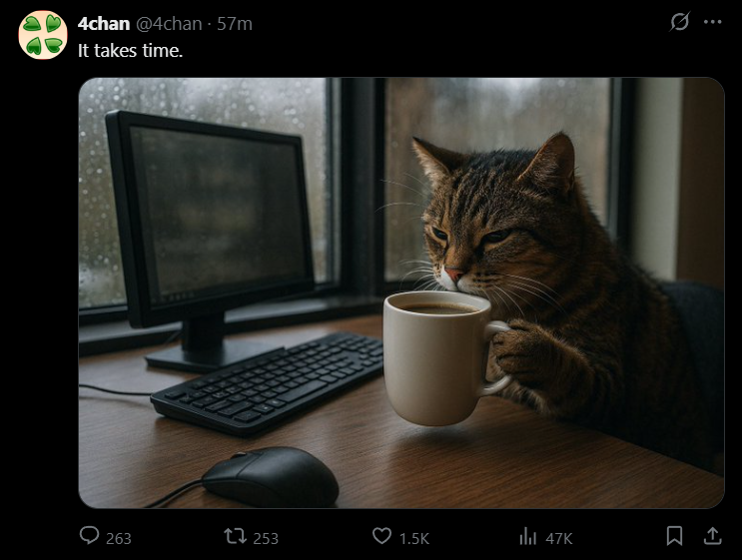Click the 47K views count
The image size is (742, 560).
click(x=559, y=538)
